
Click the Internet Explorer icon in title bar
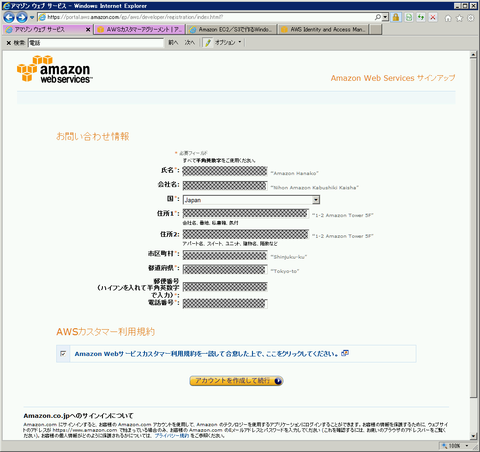click(6, 6)
